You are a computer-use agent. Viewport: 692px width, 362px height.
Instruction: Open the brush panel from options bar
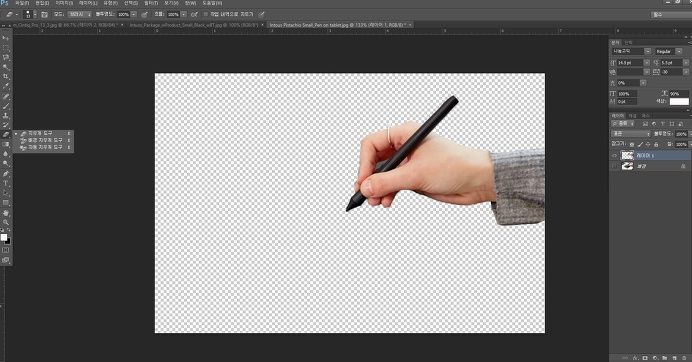click(x=44, y=15)
